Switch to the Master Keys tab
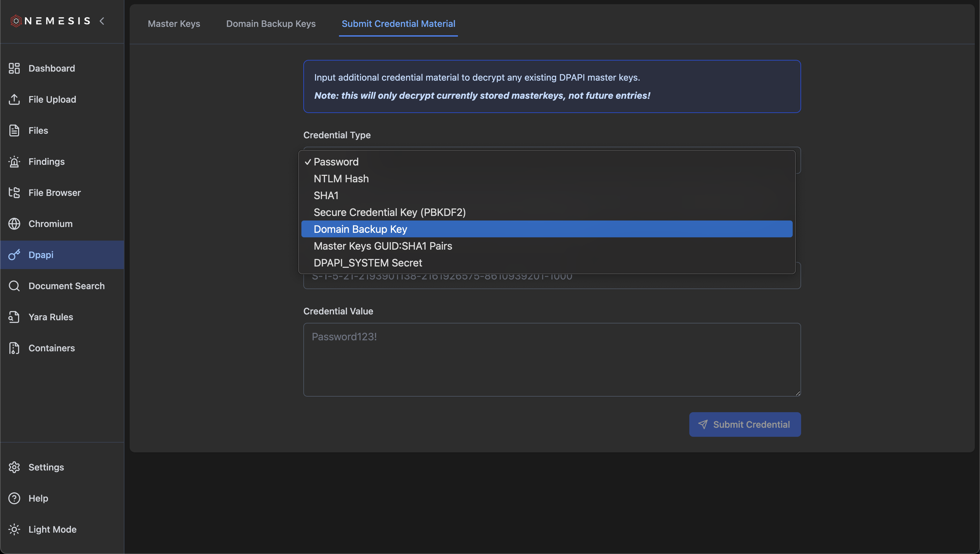Image resolution: width=980 pixels, height=554 pixels. (x=174, y=24)
